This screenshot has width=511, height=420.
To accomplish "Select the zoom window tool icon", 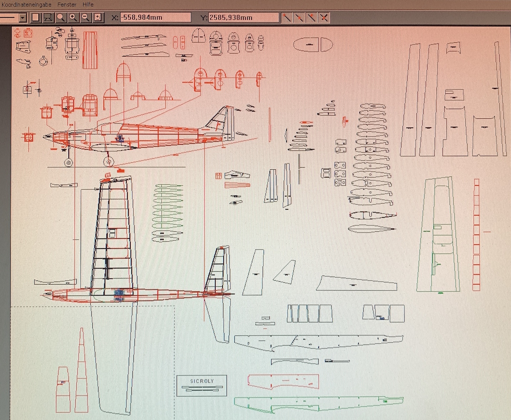I will click(48, 17).
